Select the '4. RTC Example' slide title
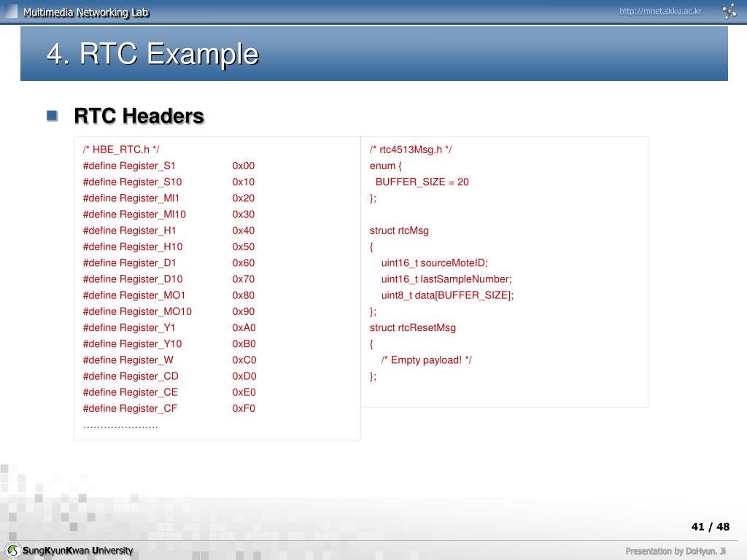747x560 pixels. point(153,53)
